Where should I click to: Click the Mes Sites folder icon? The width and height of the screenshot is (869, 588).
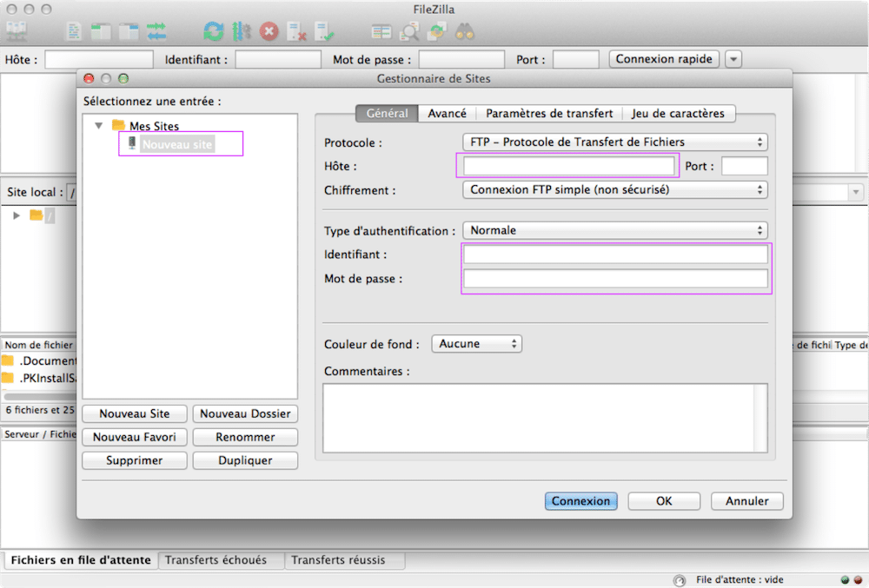click(x=118, y=124)
